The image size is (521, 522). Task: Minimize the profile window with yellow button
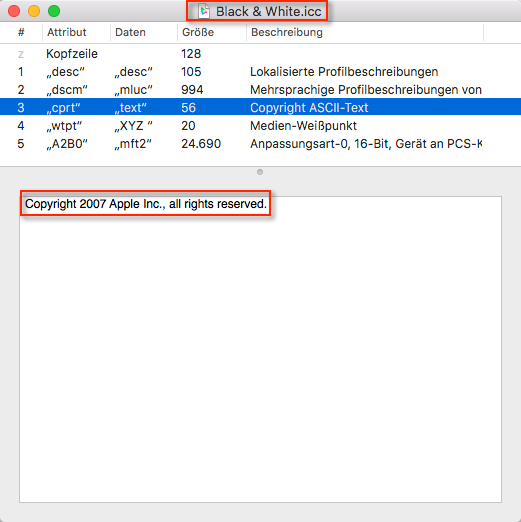pos(34,11)
